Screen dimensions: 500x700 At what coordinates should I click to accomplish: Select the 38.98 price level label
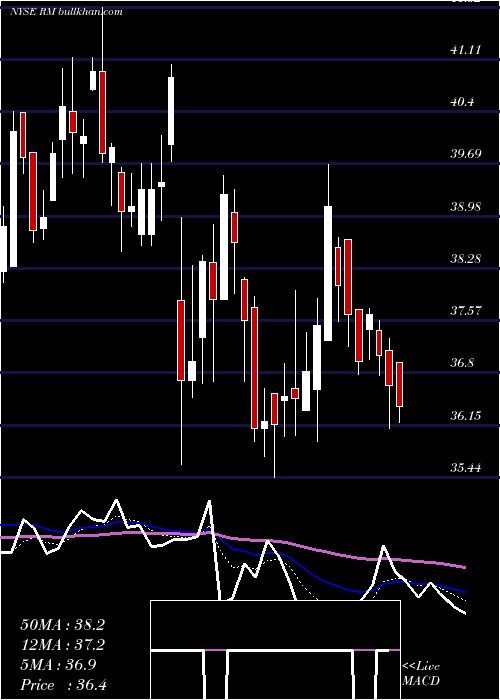point(466,207)
